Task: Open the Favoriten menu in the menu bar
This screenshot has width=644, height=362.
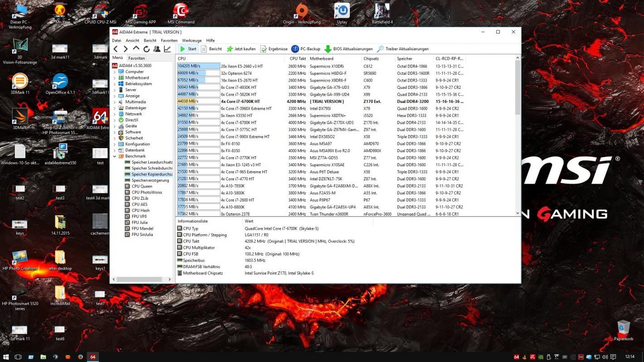Action: click(169, 40)
